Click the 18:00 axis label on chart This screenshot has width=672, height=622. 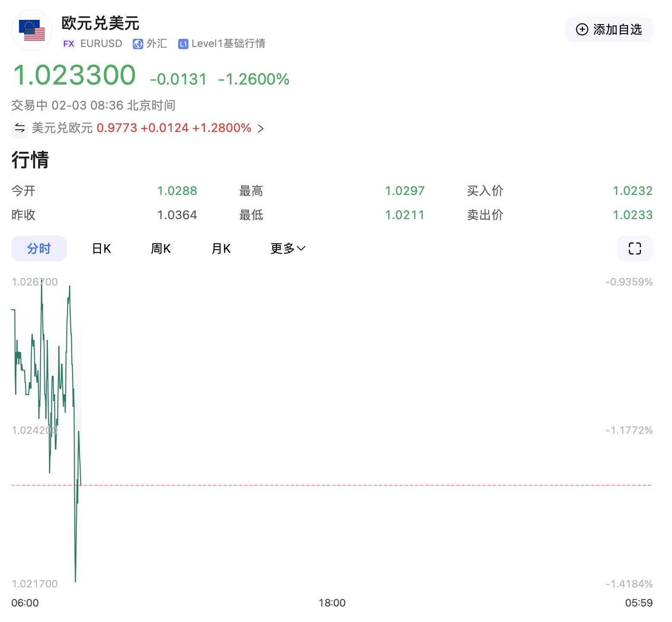[x=333, y=603]
